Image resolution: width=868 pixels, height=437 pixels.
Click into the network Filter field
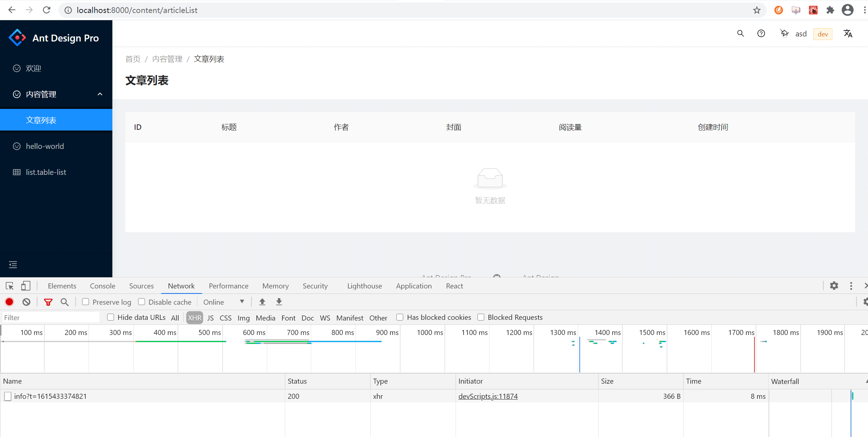click(50, 318)
